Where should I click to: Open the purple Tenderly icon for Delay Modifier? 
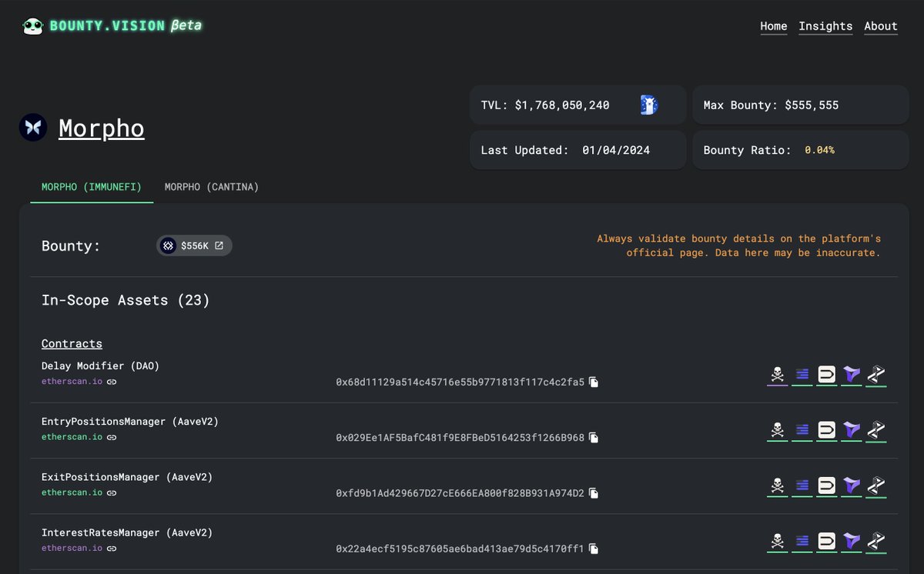[x=851, y=375]
